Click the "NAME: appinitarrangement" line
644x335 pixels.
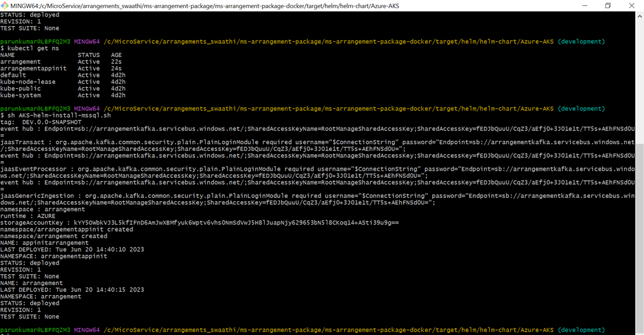click(44, 242)
